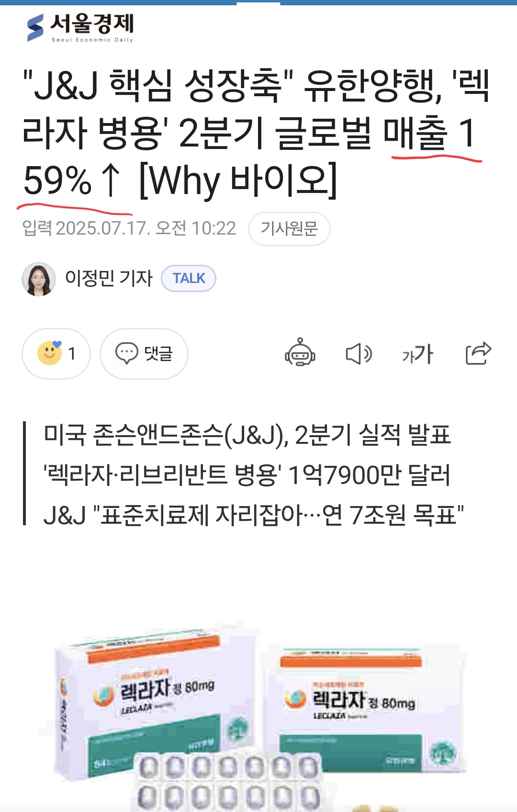The image size is (517, 812).
Task: Tap the TALK badge next to the reporter
Action: click(189, 278)
